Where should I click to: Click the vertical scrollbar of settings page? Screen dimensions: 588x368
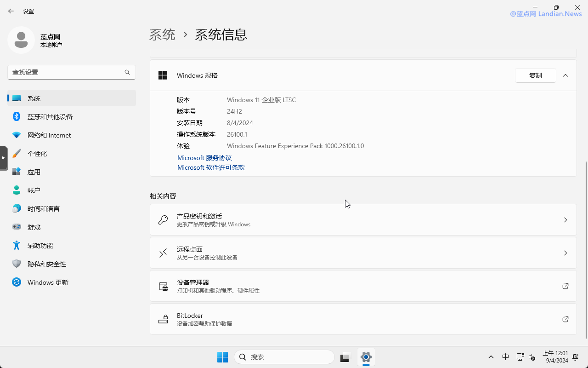click(x=586, y=250)
